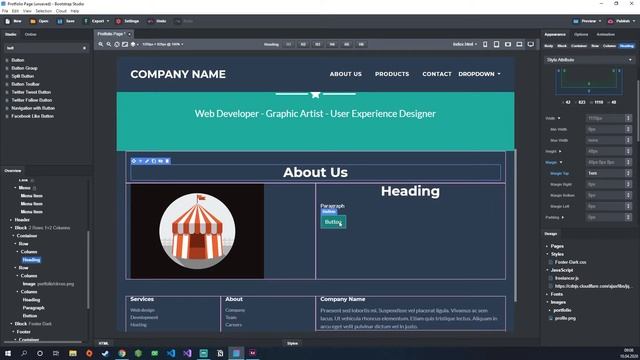Open the Cloud menu

click(61, 11)
